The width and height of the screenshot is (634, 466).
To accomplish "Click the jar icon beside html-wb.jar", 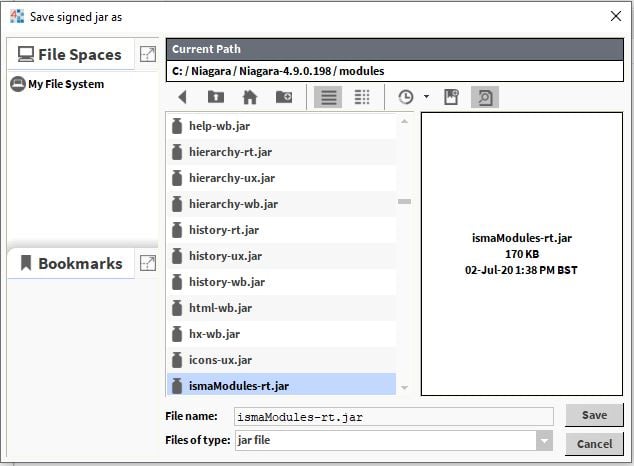I will [x=177, y=308].
